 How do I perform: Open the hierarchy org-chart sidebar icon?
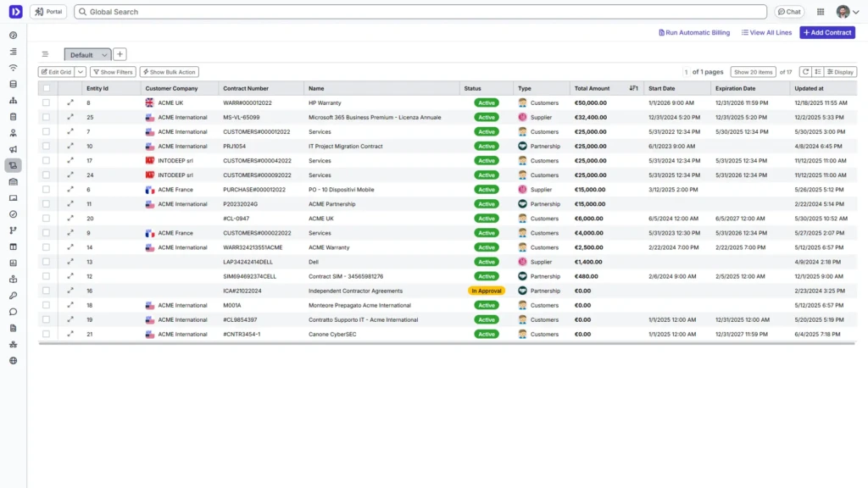pos(14,101)
